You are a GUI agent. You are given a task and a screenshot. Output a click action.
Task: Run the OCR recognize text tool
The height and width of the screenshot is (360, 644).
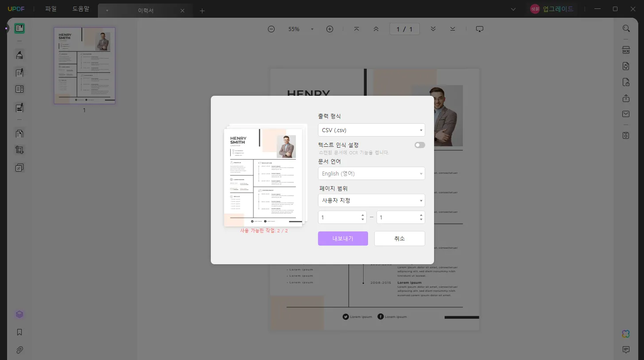pos(626,50)
